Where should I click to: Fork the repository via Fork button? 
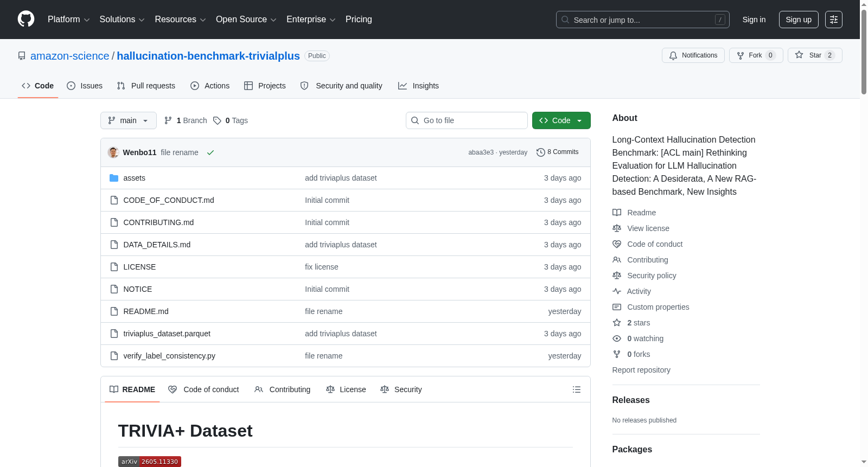756,55
